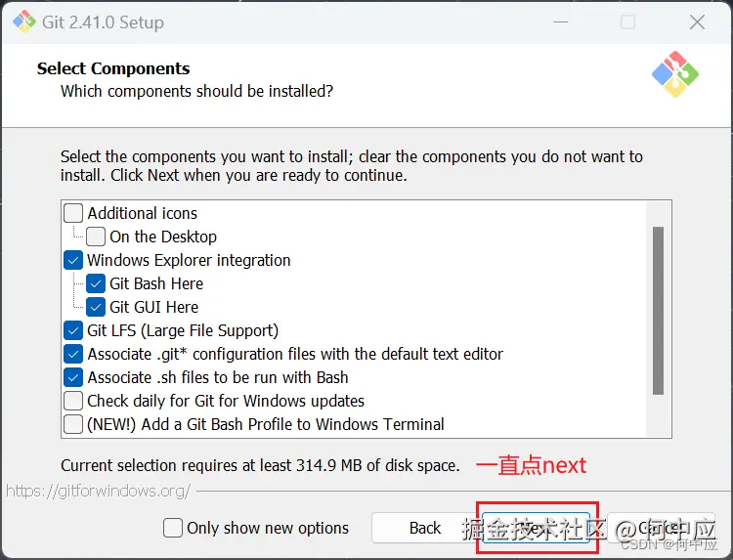This screenshot has width=733, height=560.
Task: Click the Git logo in header banner
Action: coord(675,73)
